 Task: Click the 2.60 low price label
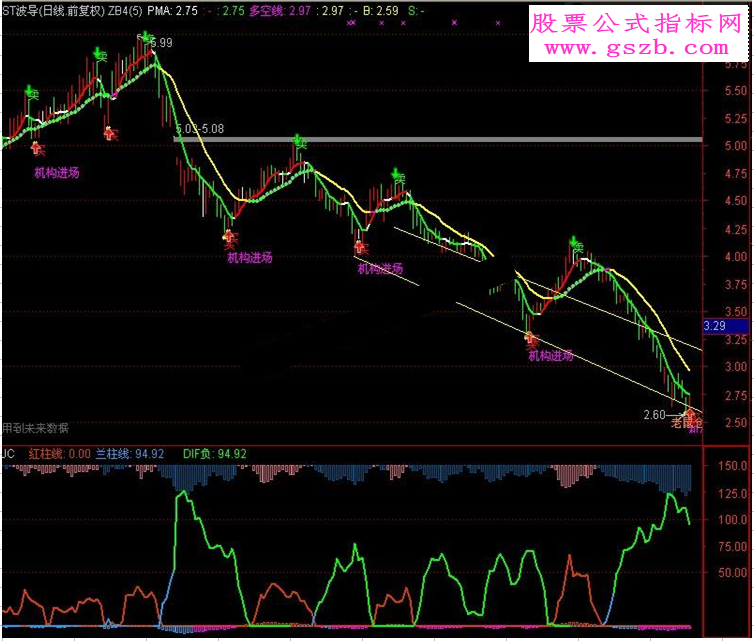[654, 415]
